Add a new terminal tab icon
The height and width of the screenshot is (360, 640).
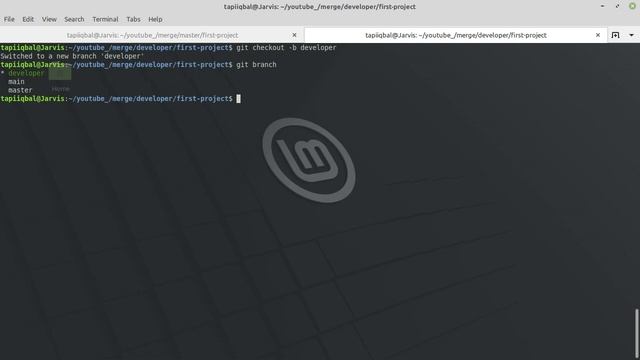click(x=616, y=35)
